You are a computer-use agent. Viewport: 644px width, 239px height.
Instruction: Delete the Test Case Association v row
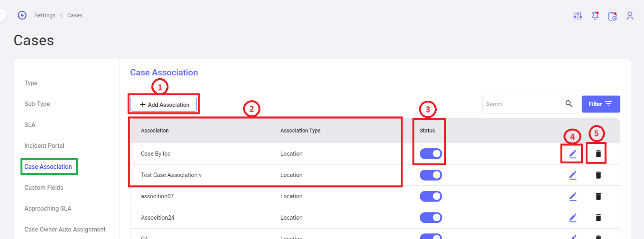tap(598, 175)
